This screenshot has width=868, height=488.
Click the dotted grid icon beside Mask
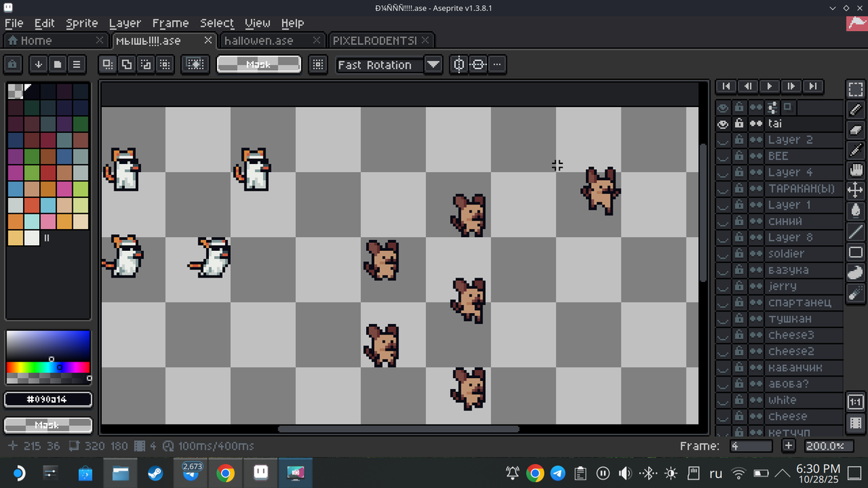click(x=317, y=64)
